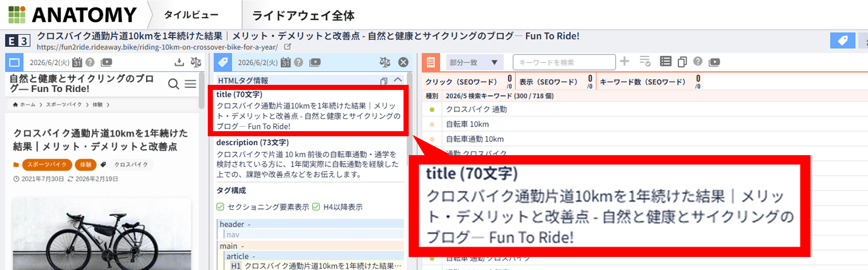Play video guide in HTML tag panel
This screenshot has height=270, width=868.
click(x=315, y=63)
